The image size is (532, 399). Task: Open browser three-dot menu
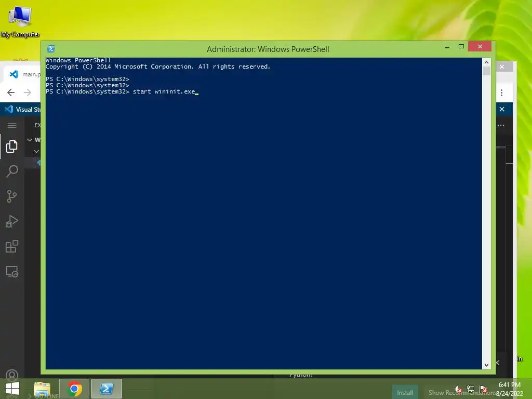click(x=501, y=92)
